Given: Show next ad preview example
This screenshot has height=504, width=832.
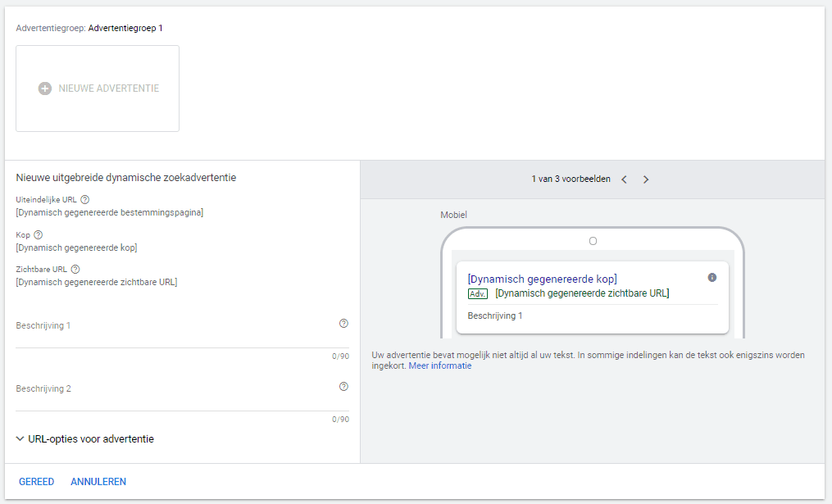Looking at the screenshot, I should [x=646, y=179].
